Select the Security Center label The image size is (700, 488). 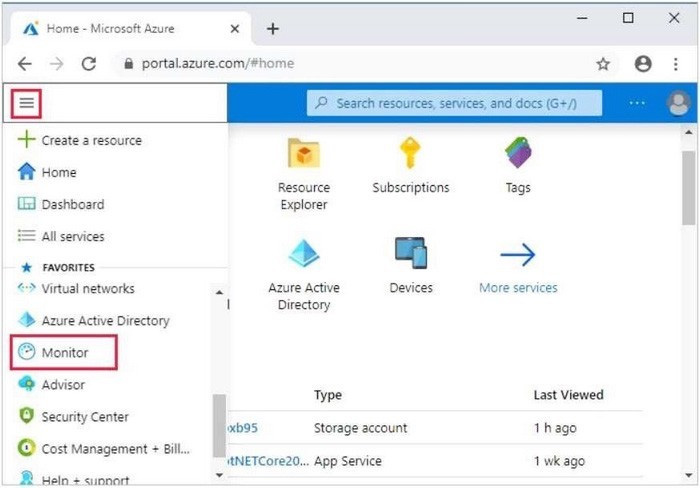(85, 417)
